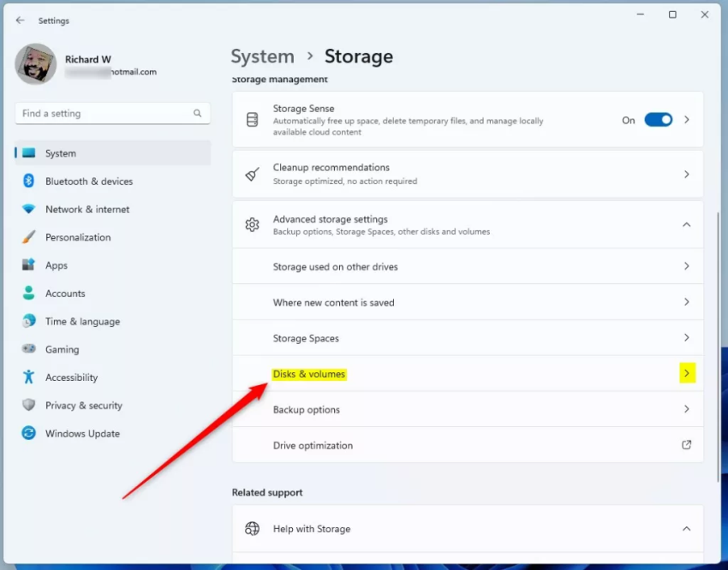Click the Accounts person icon
This screenshot has width=728, height=570.
(28, 294)
